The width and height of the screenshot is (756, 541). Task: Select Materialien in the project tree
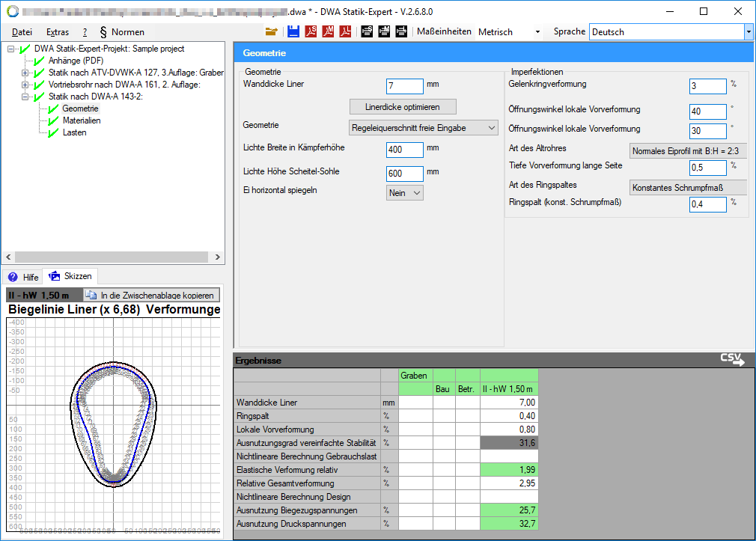pos(81,120)
